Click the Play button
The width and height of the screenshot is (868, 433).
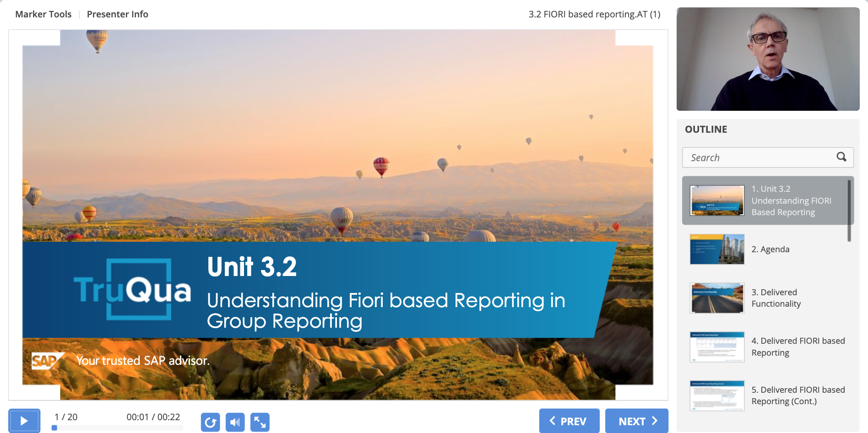click(x=24, y=421)
